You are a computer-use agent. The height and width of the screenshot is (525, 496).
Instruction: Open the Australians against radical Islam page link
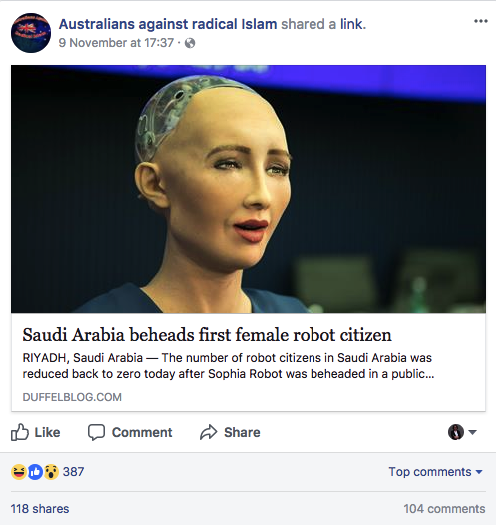pyautogui.click(x=168, y=24)
